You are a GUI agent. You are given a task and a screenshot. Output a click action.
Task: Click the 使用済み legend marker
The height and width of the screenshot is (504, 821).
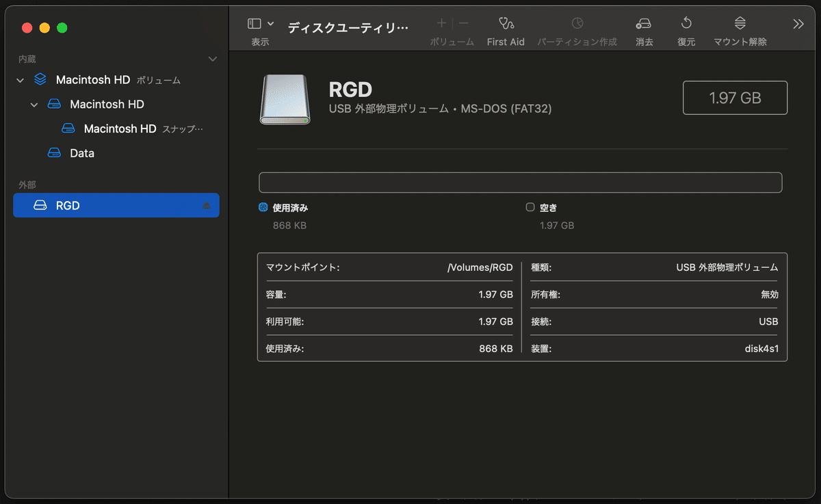point(263,207)
